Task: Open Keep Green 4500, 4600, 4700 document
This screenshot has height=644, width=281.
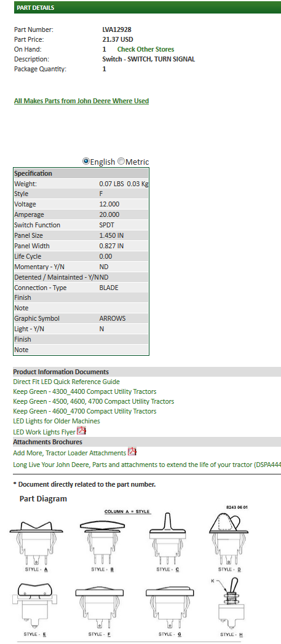Action: [x=93, y=401]
